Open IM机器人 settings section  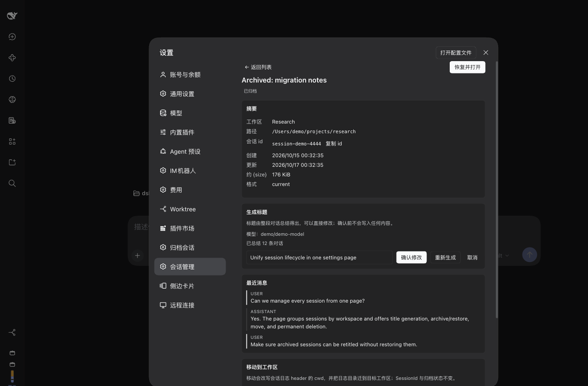(x=190, y=171)
